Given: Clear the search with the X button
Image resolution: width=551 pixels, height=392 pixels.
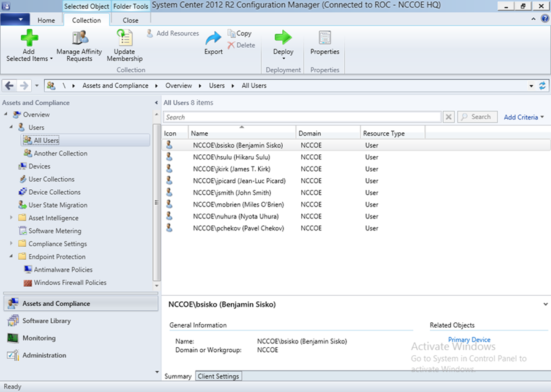Looking at the screenshot, I should pos(448,117).
